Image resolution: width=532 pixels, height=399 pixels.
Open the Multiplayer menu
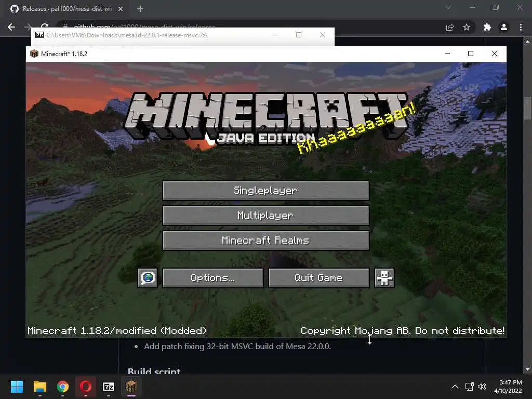point(265,216)
